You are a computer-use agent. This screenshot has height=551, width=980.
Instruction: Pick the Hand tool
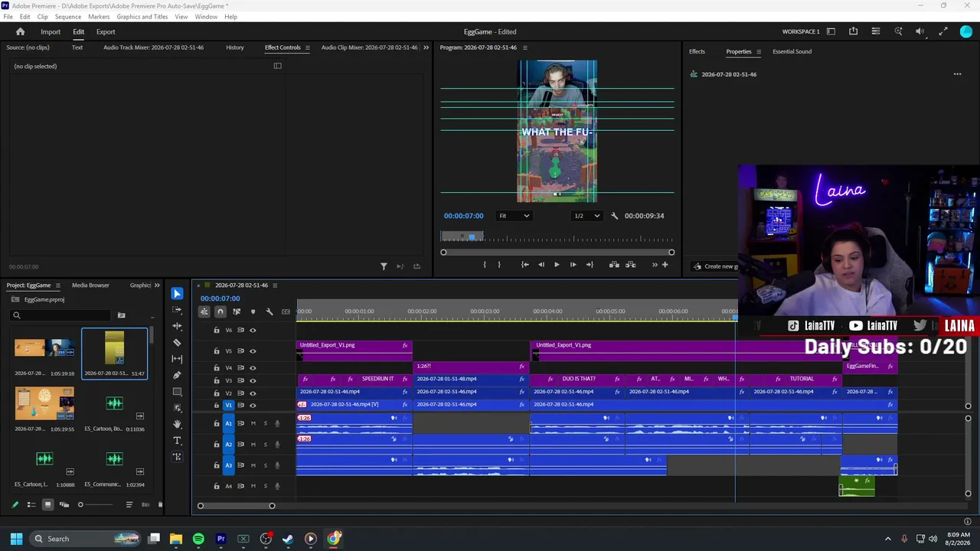tap(178, 424)
